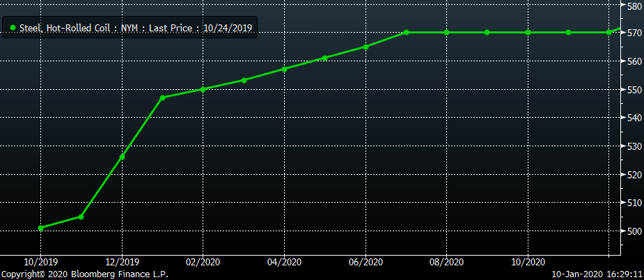Select the data point above 02/2020
Image resolution: width=644 pixels, height=280 pixels.
(x=203, y=89)
